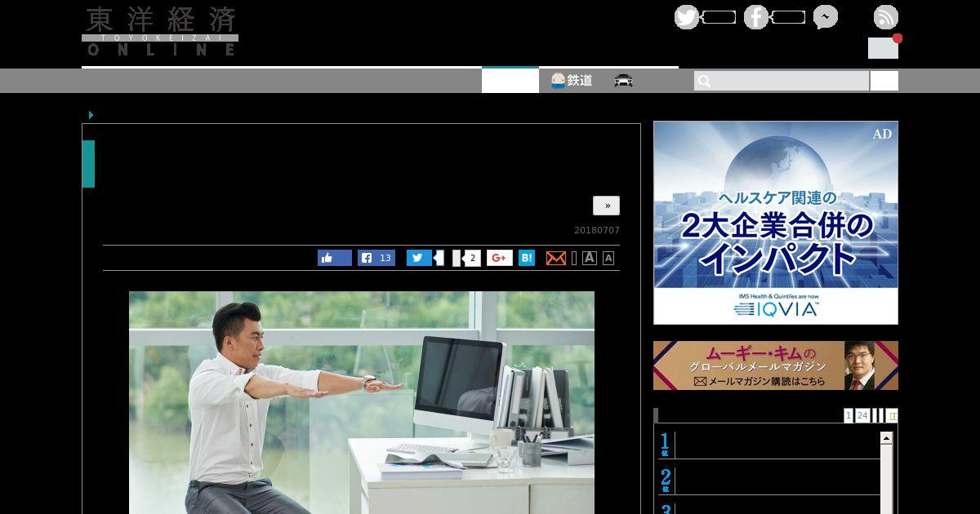Share the article on Google+
The width and height of the screenshot is (980, 514).
coord(500,258)
